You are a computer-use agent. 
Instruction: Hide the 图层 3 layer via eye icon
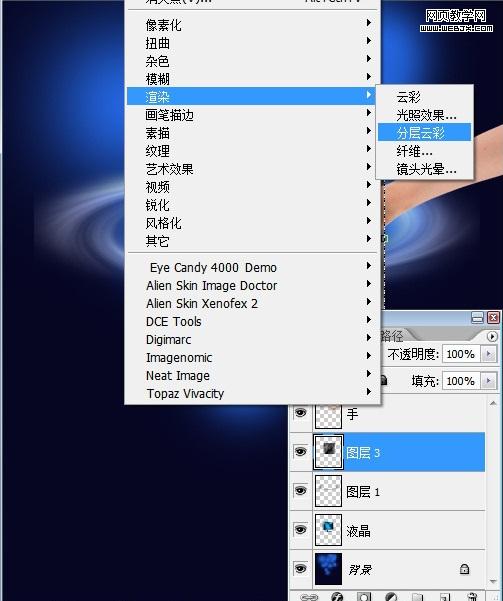301,452
